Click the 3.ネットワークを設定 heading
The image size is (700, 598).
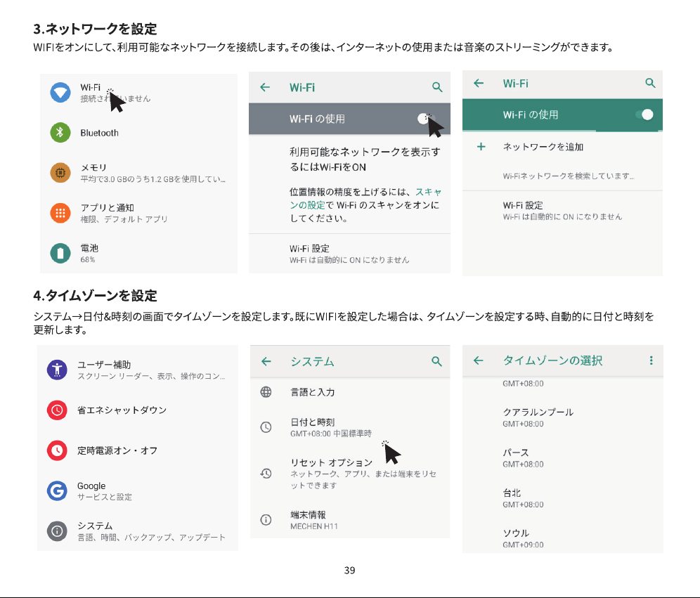[x=95, y=29]
